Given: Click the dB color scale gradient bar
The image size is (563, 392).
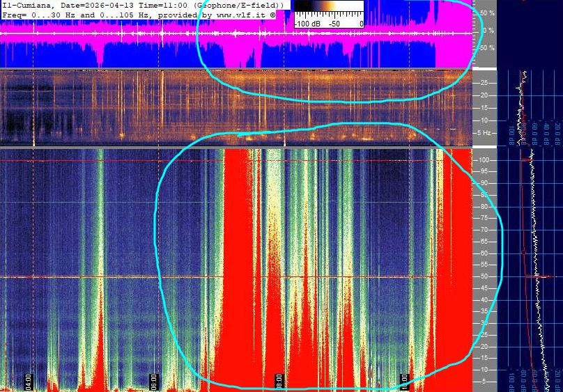Looking at the screenshot, I should coord(327,10).
